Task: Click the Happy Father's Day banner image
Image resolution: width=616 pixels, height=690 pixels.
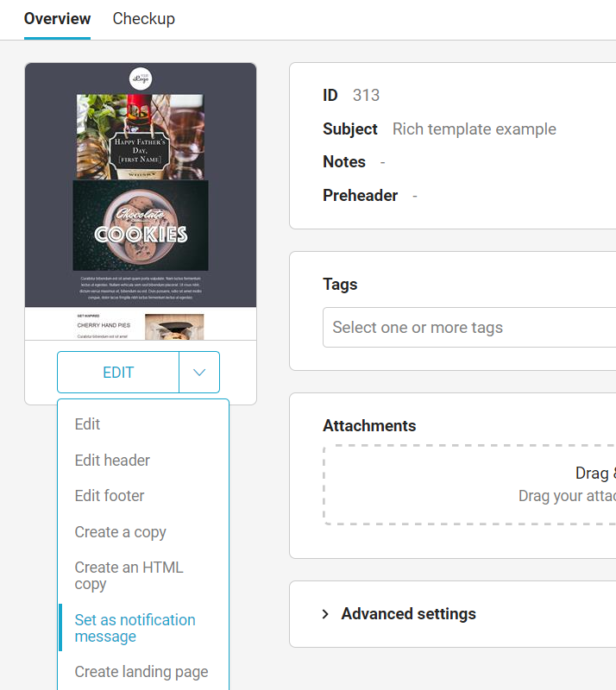Action: click(141, 136)
